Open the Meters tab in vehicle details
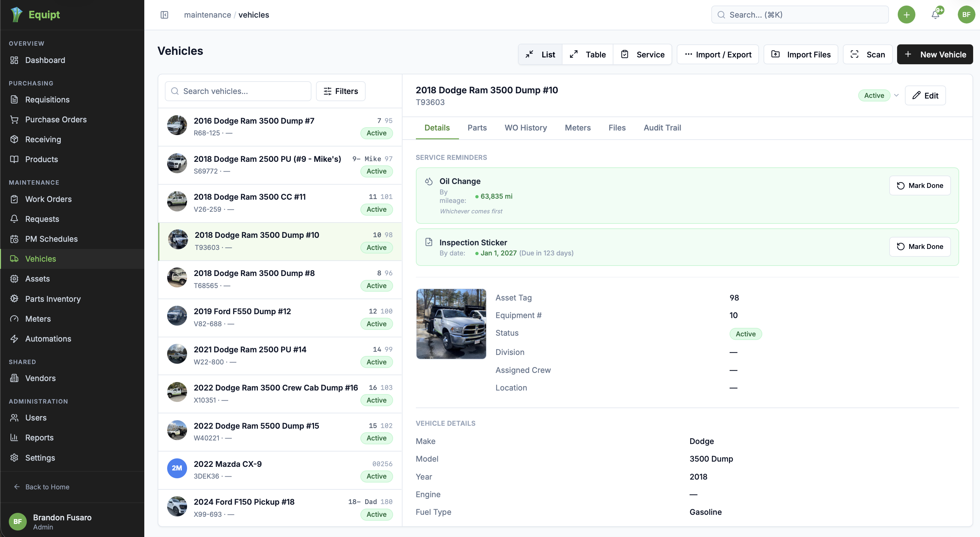Screen dimensions: 980x537 [x=577, y=128]
